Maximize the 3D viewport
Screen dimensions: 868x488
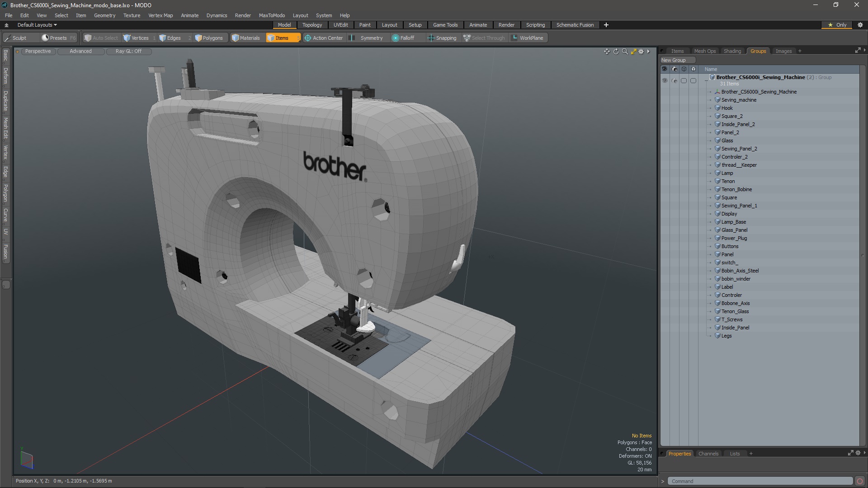click(x=633, y=52)
